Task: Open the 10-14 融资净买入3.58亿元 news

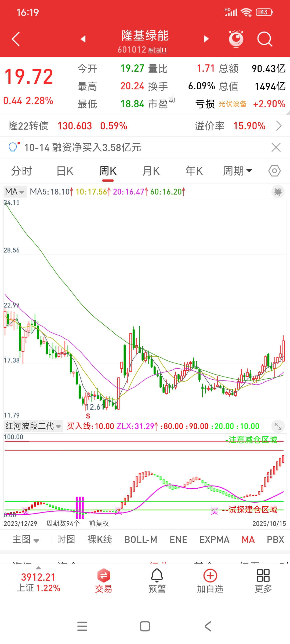Action: [83, 147]
